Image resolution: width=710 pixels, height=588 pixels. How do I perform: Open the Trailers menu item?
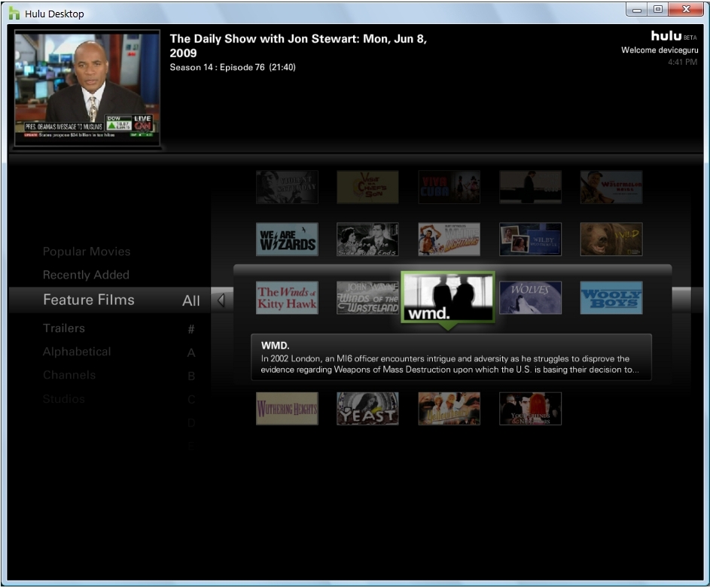click(64, 328)
